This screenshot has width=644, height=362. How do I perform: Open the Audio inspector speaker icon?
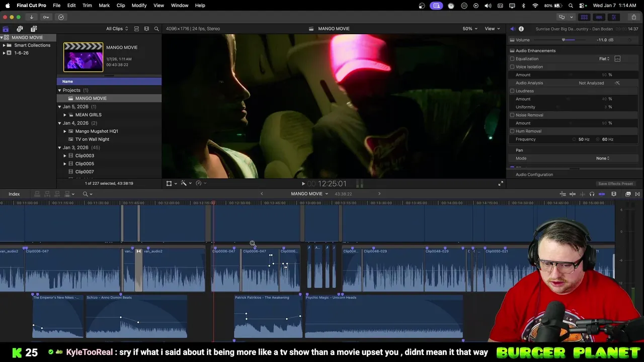pos(512,29)
